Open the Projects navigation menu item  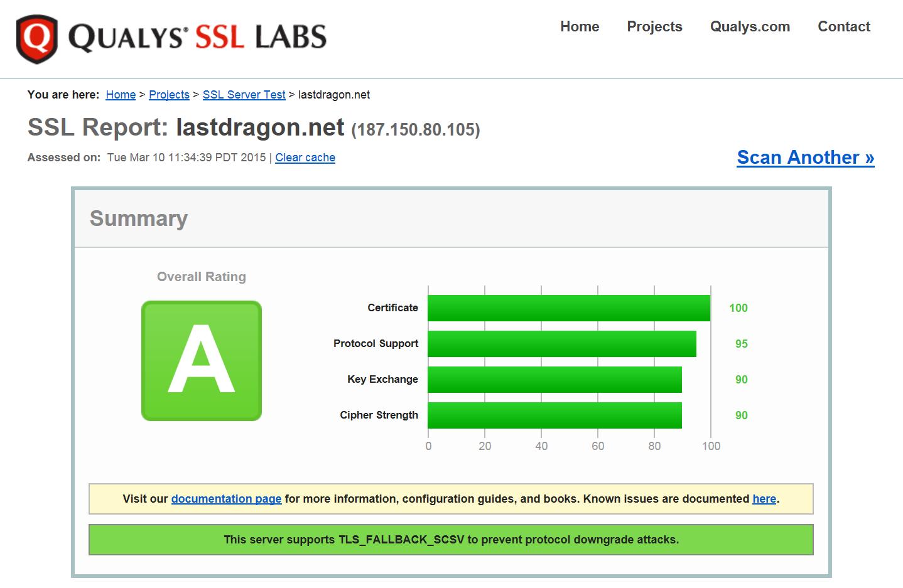654,26
